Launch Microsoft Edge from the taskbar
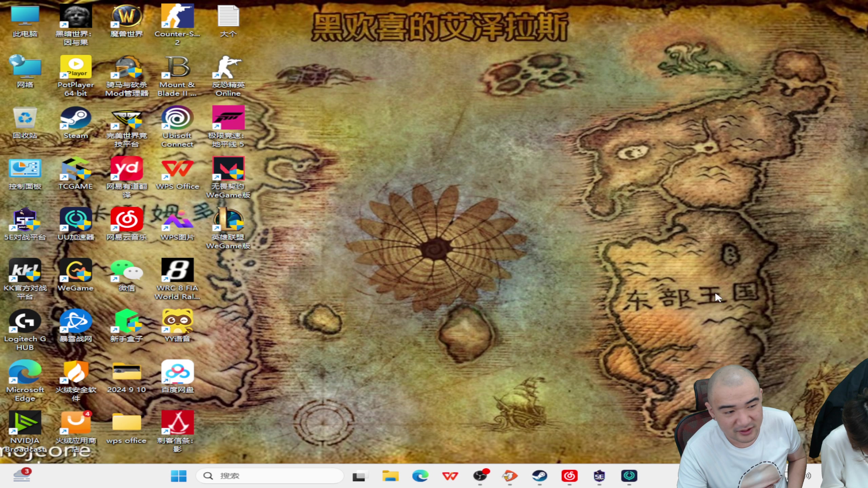The height and width of the screenshot is (488, 868). pos(420,476)
